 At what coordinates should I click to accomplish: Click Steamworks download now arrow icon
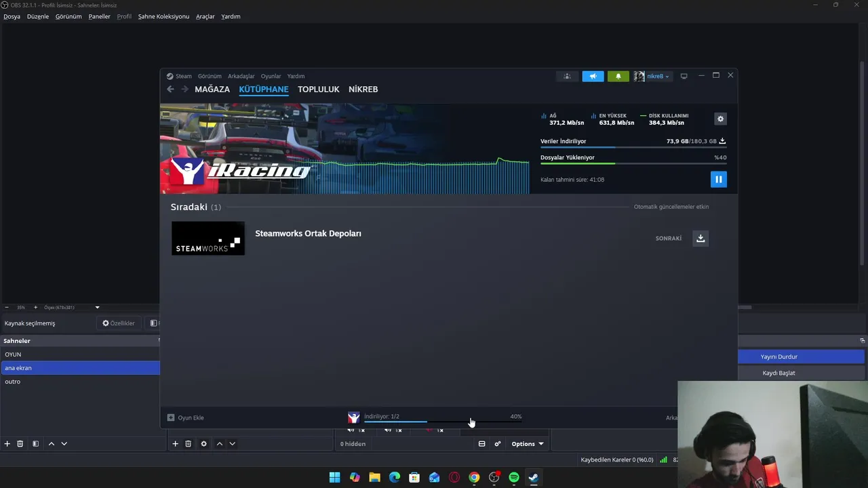701,238
